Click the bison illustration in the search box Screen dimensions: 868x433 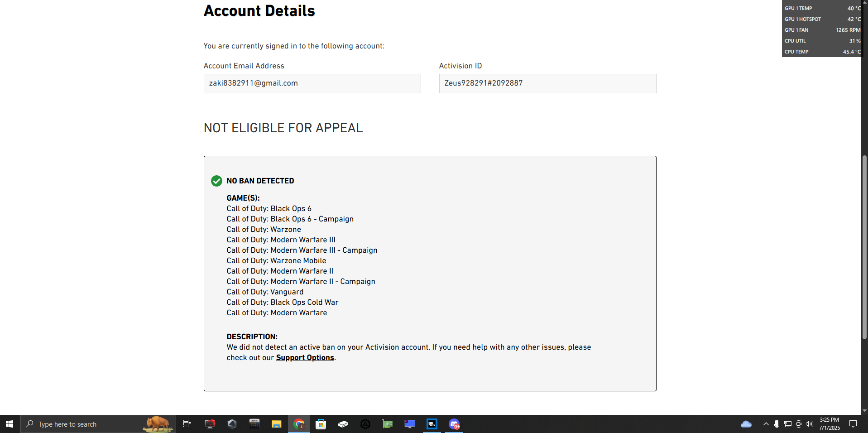pos(158,424)
